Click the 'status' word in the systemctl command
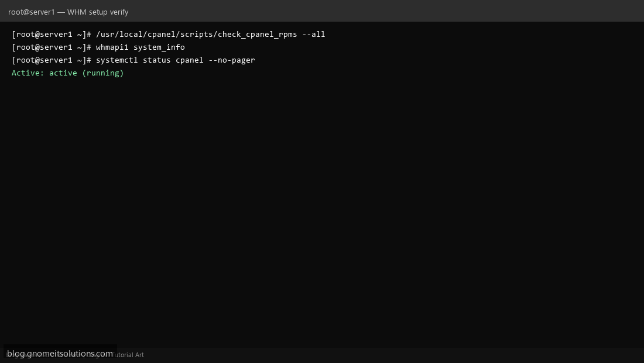This screenshot has height=363, width=644. pyautogui.click(x=156, y=60)
